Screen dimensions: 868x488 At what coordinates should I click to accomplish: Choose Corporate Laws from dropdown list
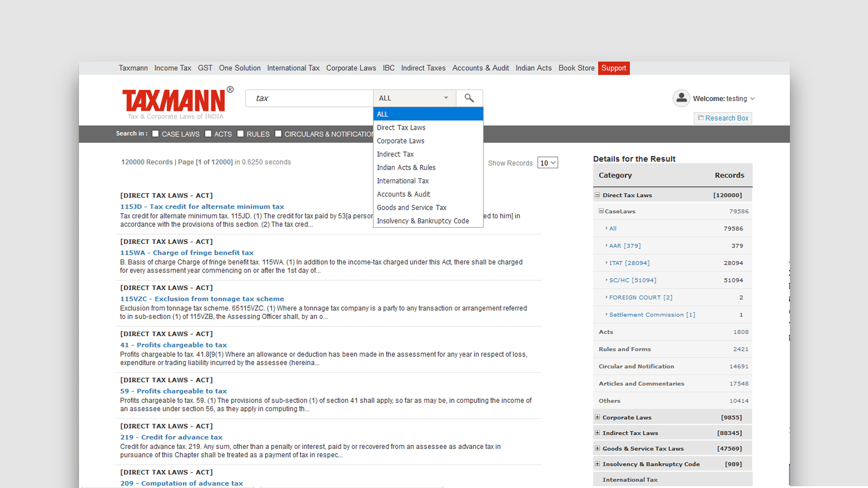click(401, 141)
